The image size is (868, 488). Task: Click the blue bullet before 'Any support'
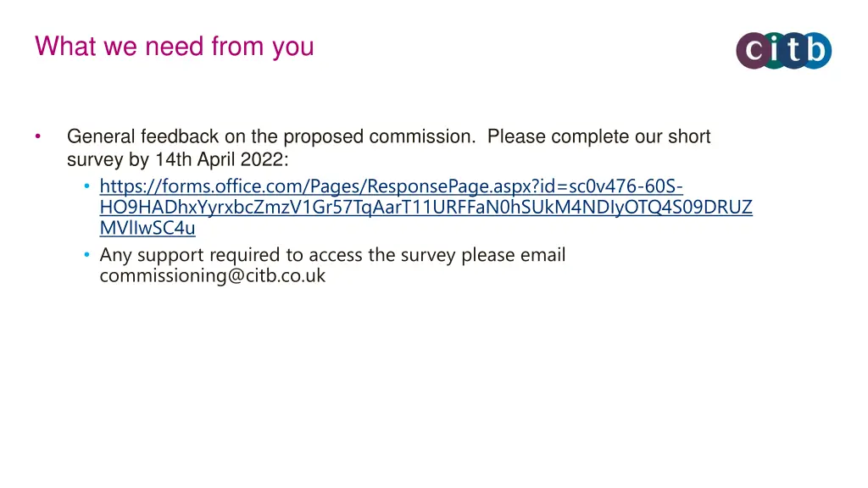(86, 255)
